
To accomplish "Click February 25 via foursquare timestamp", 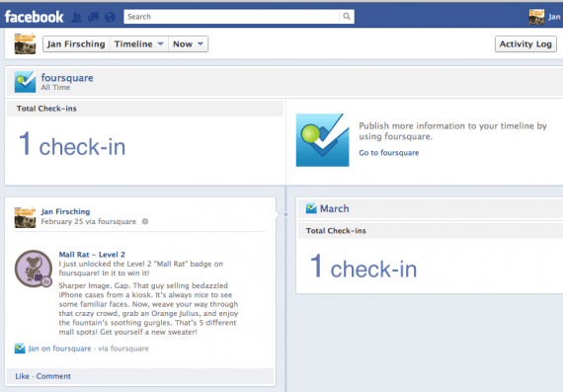I will pyautogui.click(x=89, y=221).
